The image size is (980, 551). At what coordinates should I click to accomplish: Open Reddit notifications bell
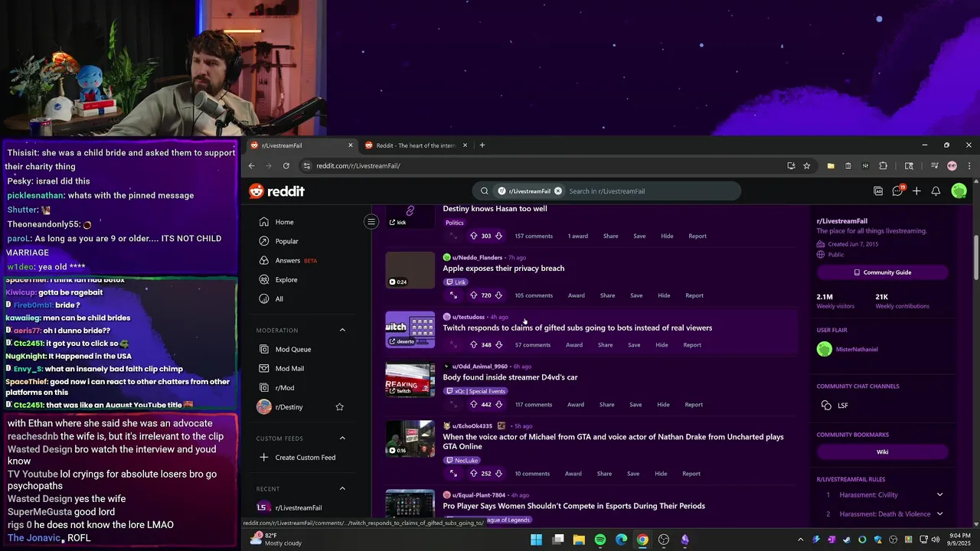click(x=936, y=191)
